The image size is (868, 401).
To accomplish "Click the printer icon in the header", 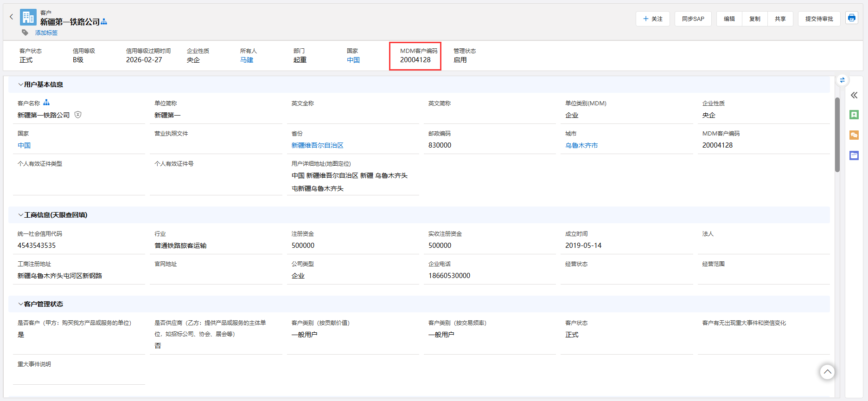I will click(851, 18).
